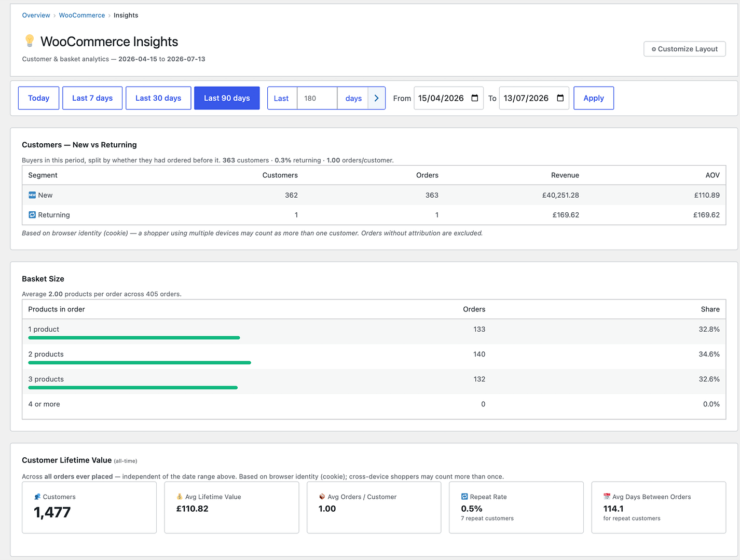Submit custom days with the arrow button

377,98
